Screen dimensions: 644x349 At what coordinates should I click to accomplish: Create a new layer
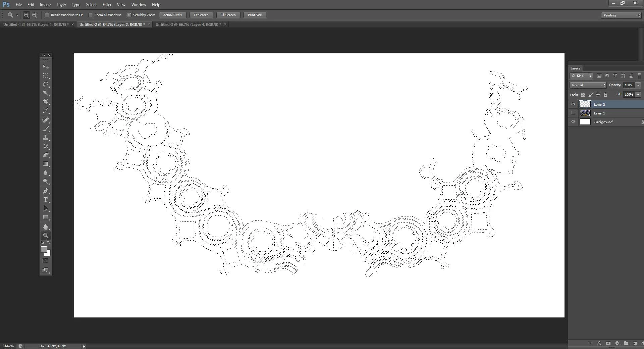[x=635, y=343]
